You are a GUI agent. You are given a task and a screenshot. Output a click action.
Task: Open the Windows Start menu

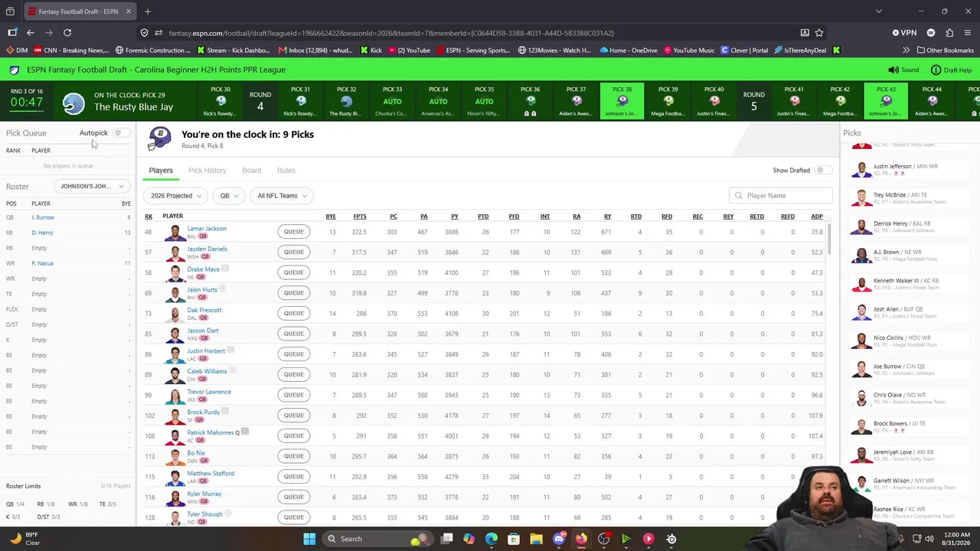[x=309, y=539]
